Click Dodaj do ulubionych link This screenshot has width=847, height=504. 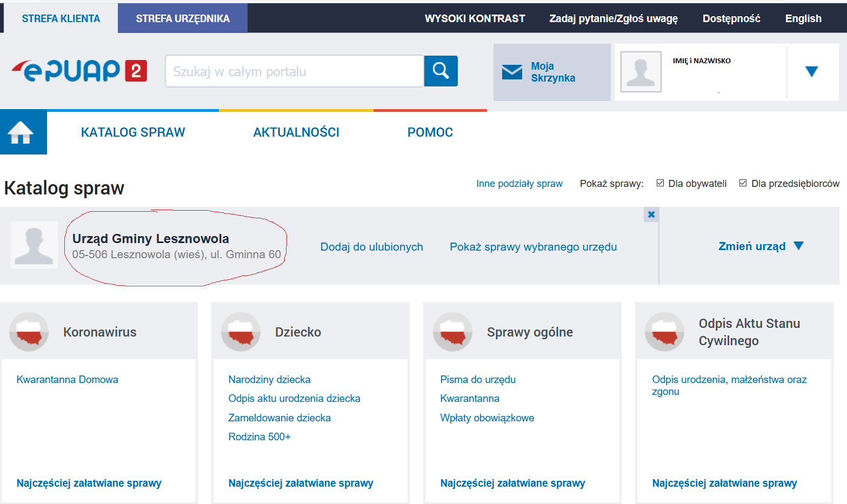click(371, 247)
